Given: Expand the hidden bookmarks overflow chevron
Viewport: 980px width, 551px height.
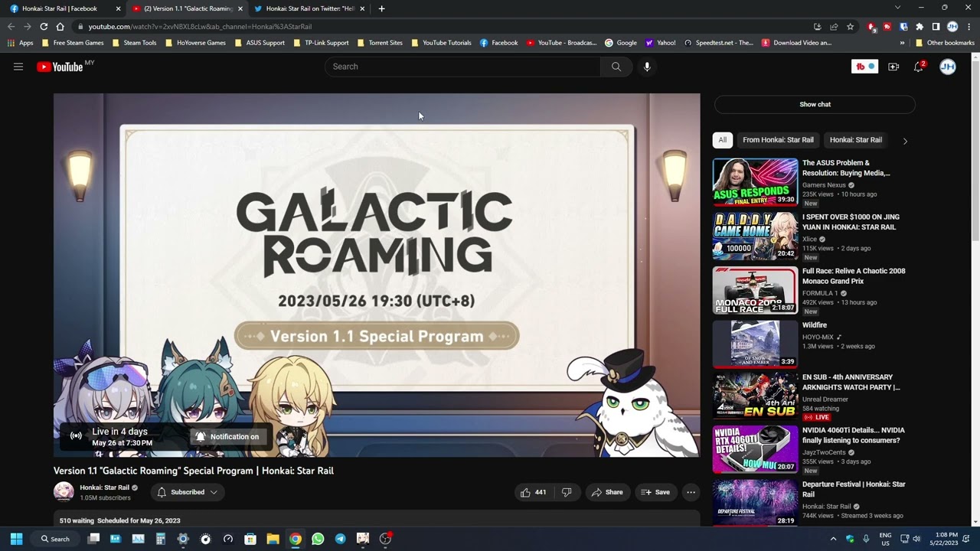Looking at the screenshot, I should coord(902,43).
